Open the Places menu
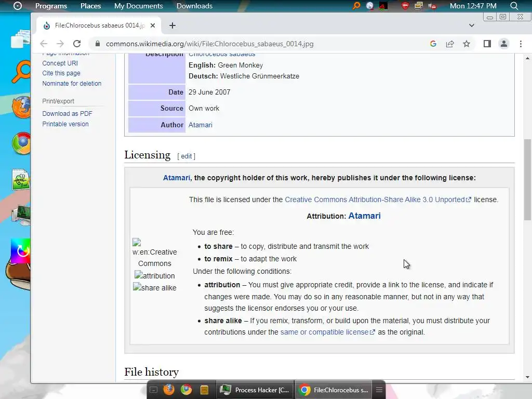The height and width of the screenshot is (399, 532). pyautogui.click(x=90, y=6)
